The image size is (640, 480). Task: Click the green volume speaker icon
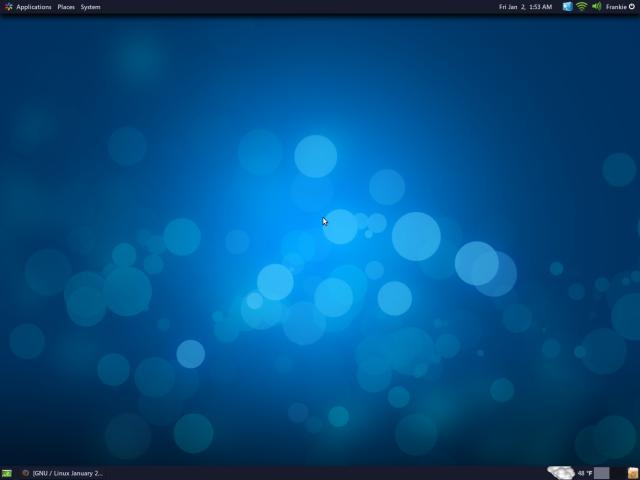click(597, 7)
